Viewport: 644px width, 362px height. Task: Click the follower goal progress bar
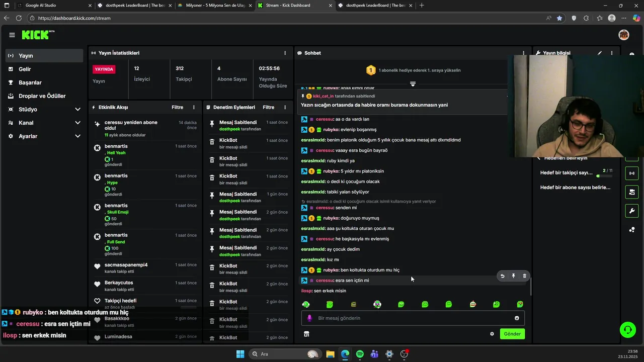(604, 176)
